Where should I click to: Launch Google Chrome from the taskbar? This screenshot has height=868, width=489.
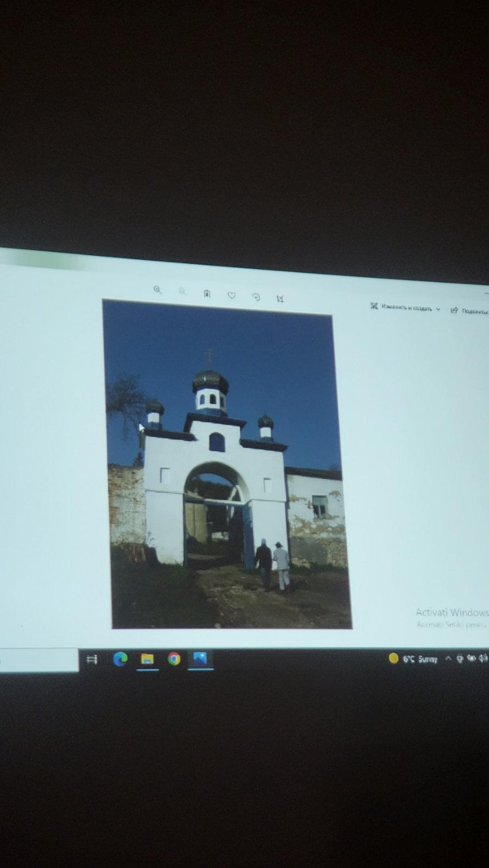[174, 659]
